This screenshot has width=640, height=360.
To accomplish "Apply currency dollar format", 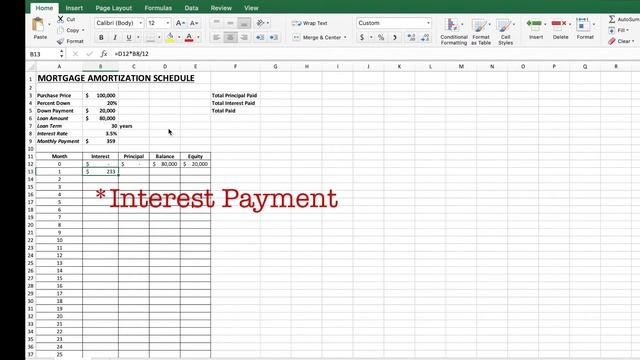I will pos(362,38).
